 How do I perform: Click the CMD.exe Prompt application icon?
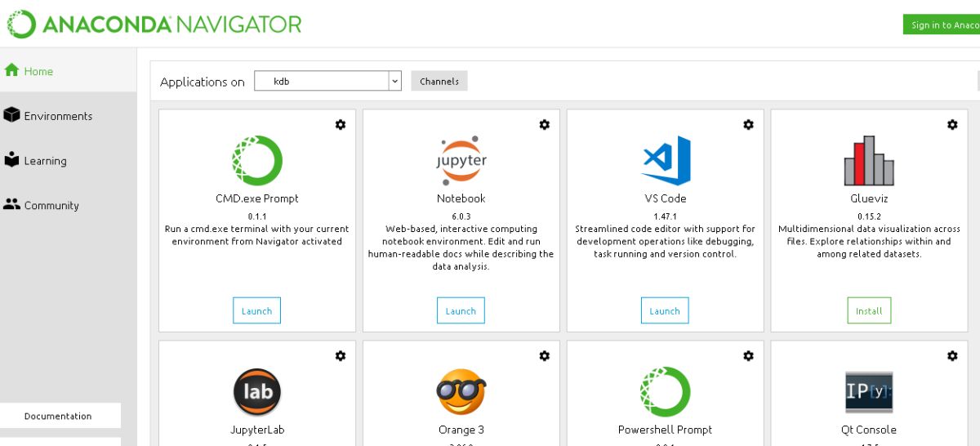click(257, 161)
